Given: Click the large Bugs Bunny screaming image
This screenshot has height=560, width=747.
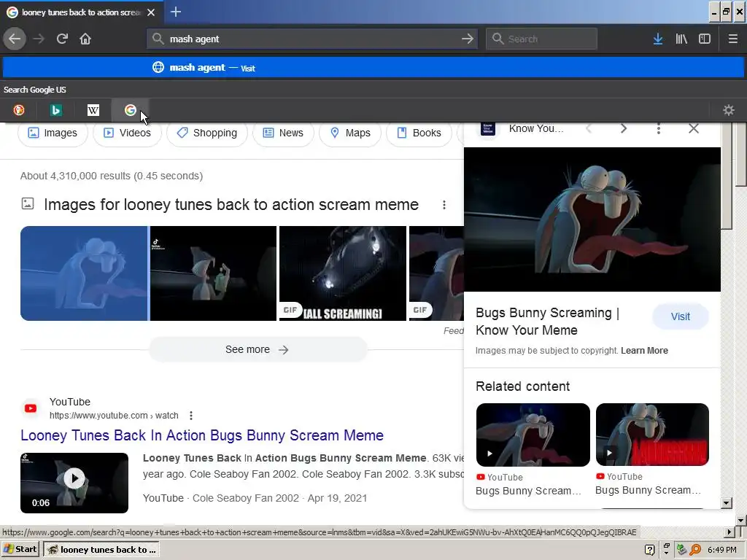Looking at the screenshot, I should click(592, 219).
